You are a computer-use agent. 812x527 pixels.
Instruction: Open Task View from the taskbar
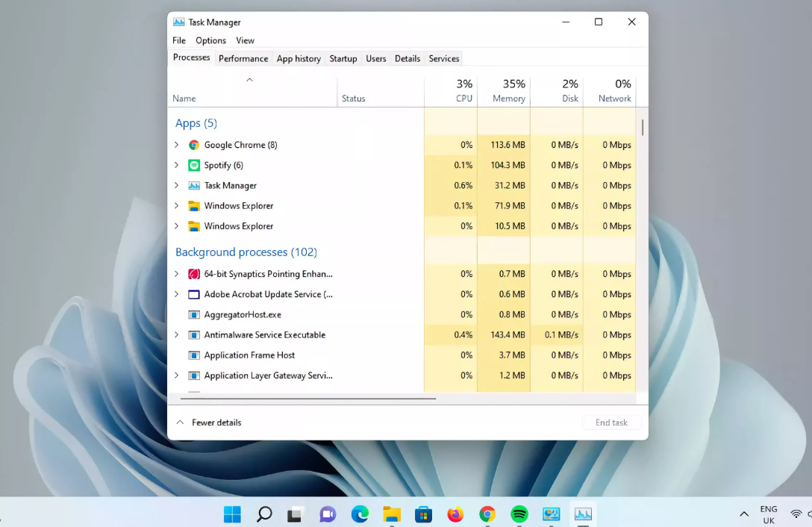tap(296, 514)
